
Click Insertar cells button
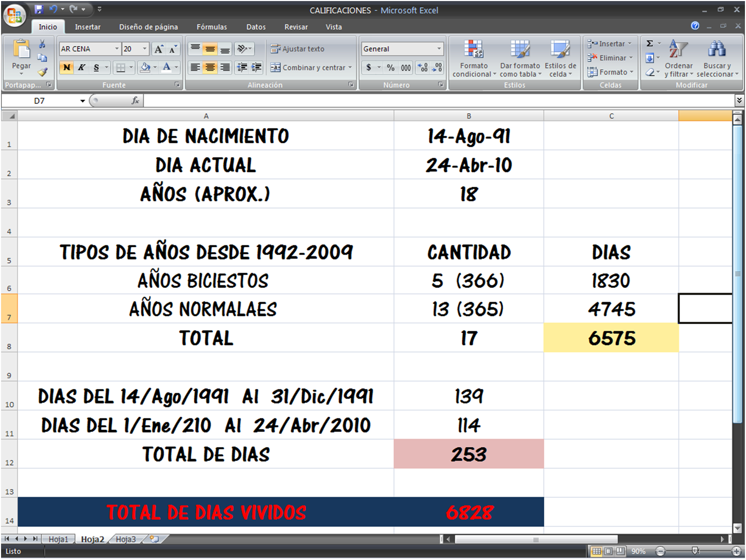(610, 44)
